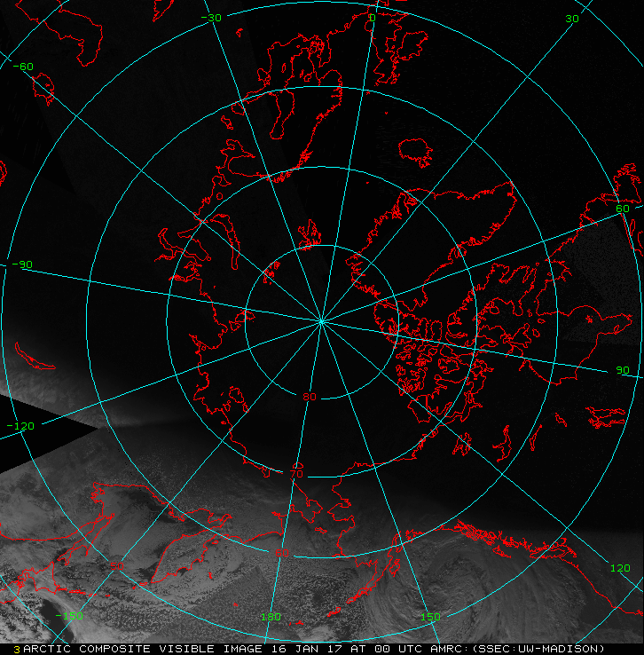Viewport: 644px width, 655px height.
Task: Click the yellow '3' in the caption bar
Action: pos(17,650)
